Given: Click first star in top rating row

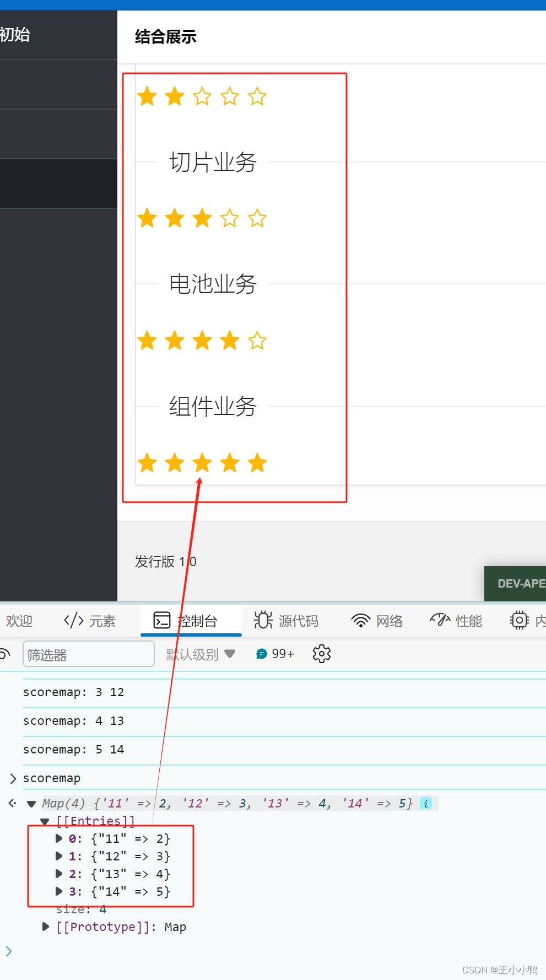Looking at the screenshot, I should 147,96.
